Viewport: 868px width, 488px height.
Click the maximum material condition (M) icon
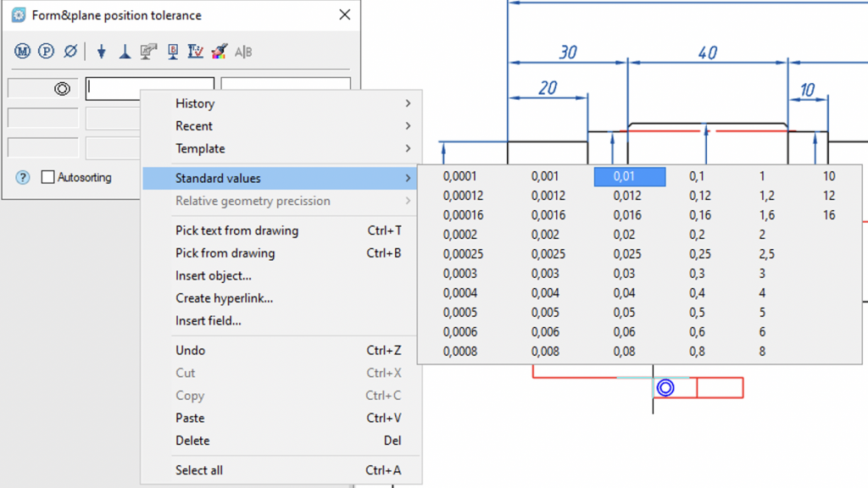point(23,52)
